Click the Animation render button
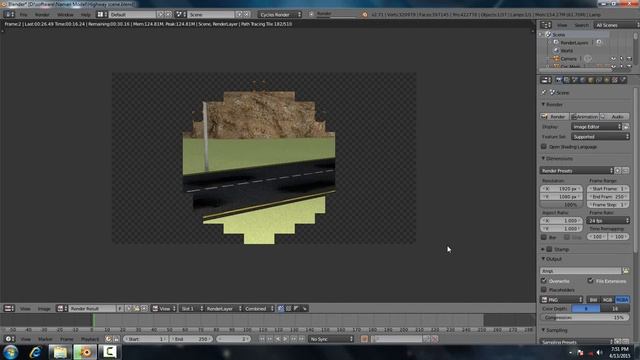This screenshot has width=640, height=360. [584, 117]
